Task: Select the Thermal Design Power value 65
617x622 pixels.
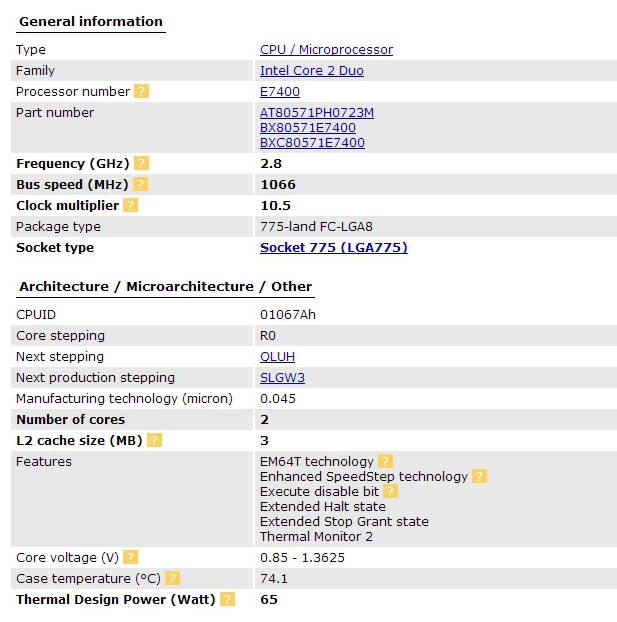Action: (269, 599)
